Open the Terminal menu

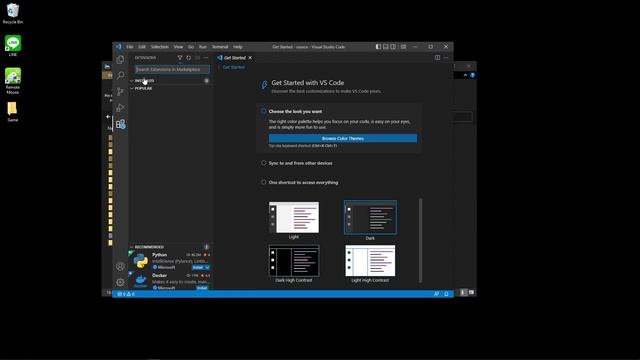220,47
